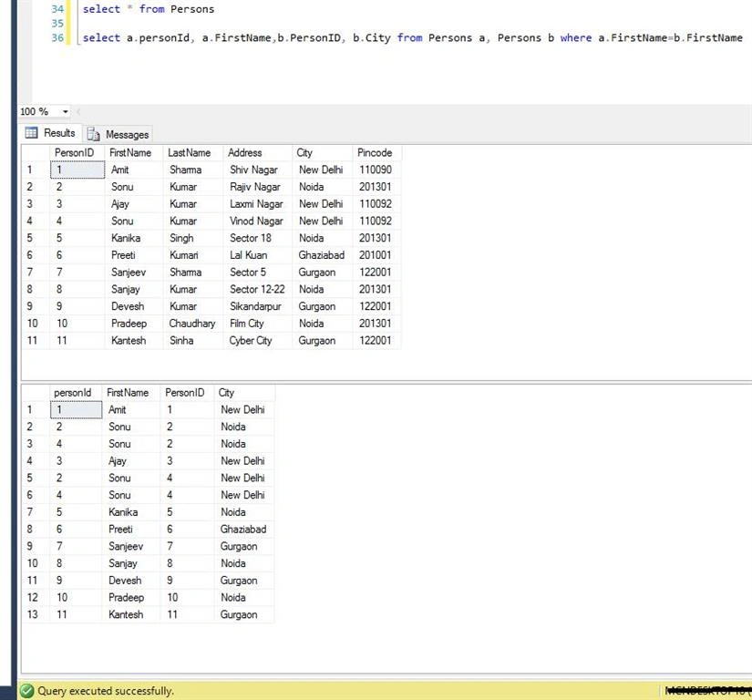Select the Chaudhary last name cell
Screen dimensions: 752x700
[193, 324]
